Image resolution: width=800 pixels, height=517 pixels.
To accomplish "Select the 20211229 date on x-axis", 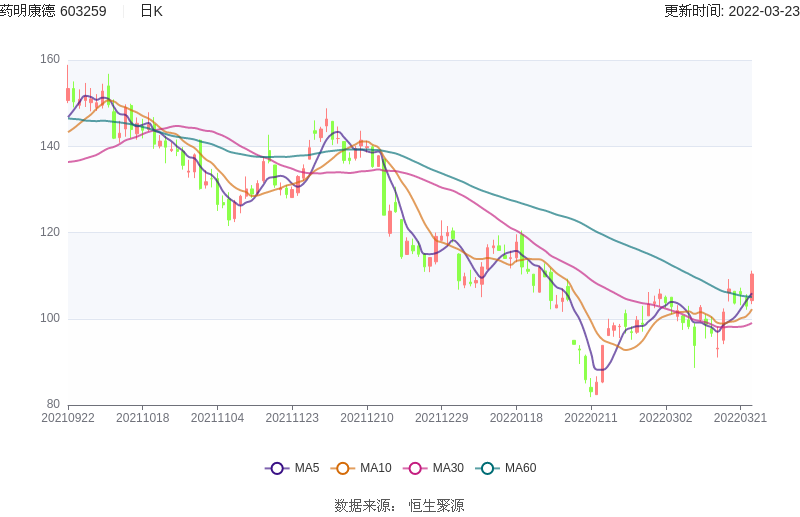I will tap(441, 418).
